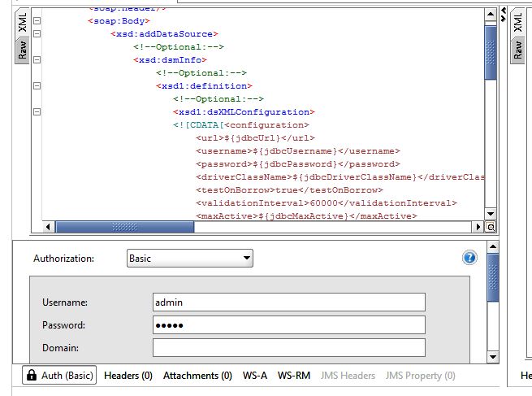Open the Attachments (0) tab
This screenshot has height=396, width=532.
point(197,376)
